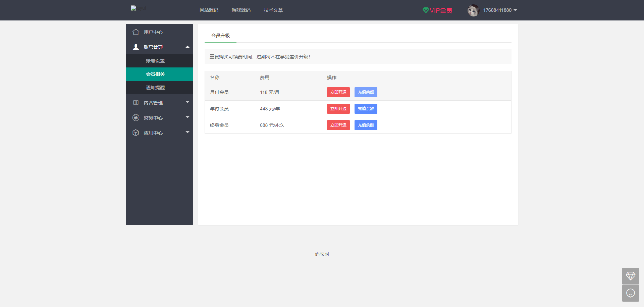Click the home icon beside 用户中心
This screenshot has width=644, height=307.
[x=136, y=32]
